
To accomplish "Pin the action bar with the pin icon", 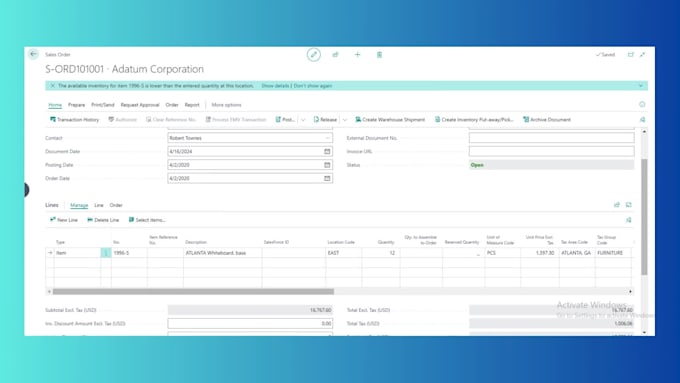I will click(x=642, y=120).
